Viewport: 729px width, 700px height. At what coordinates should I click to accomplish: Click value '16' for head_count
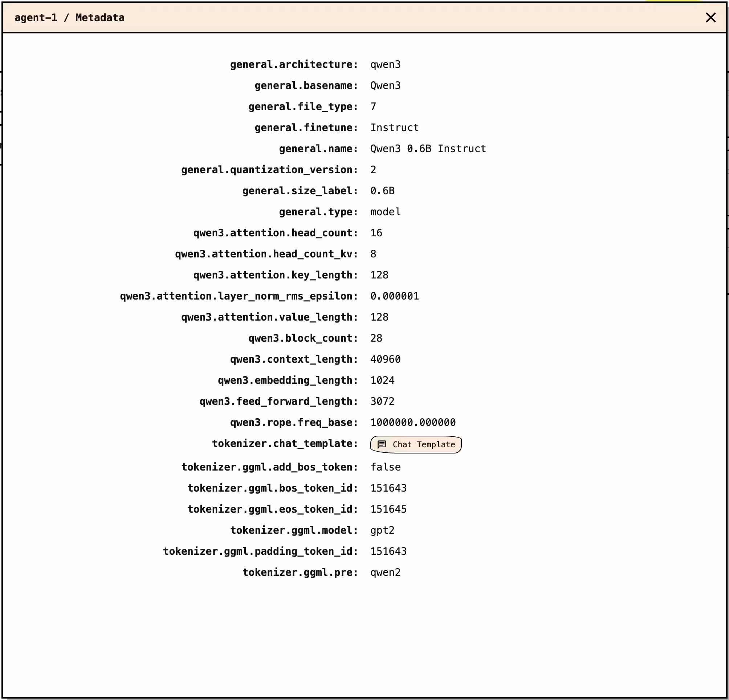point(376,233)
